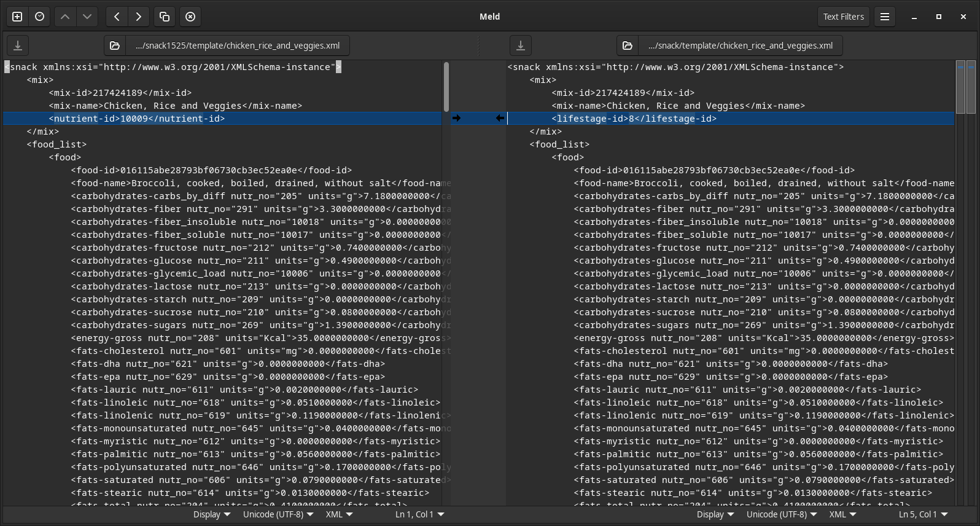The height and width of the screenshot is (526, 980).
Task: Click right pane snack xmlns root tag line
Action: tap(675, 67)
